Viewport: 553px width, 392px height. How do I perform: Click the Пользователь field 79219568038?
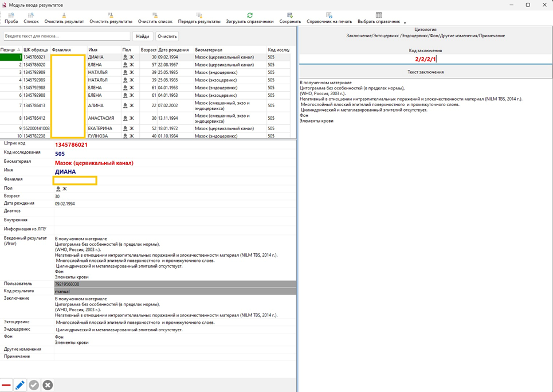(x=175, y=284)
